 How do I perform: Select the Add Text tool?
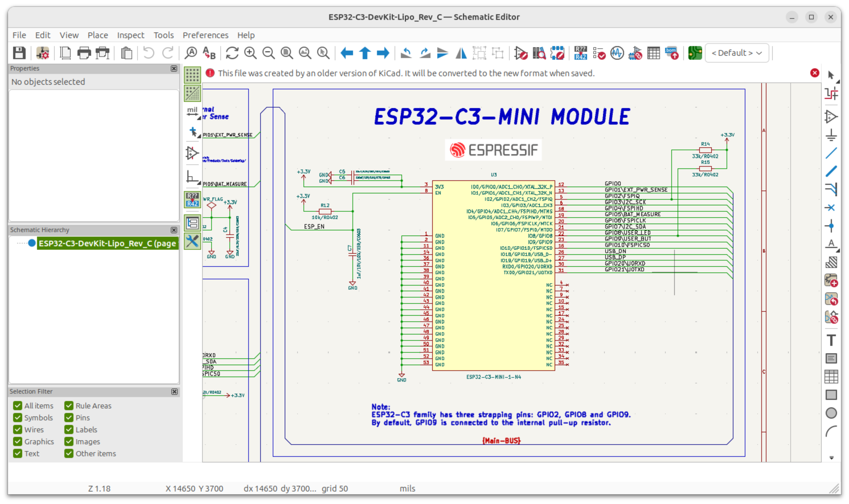point(831,340)
